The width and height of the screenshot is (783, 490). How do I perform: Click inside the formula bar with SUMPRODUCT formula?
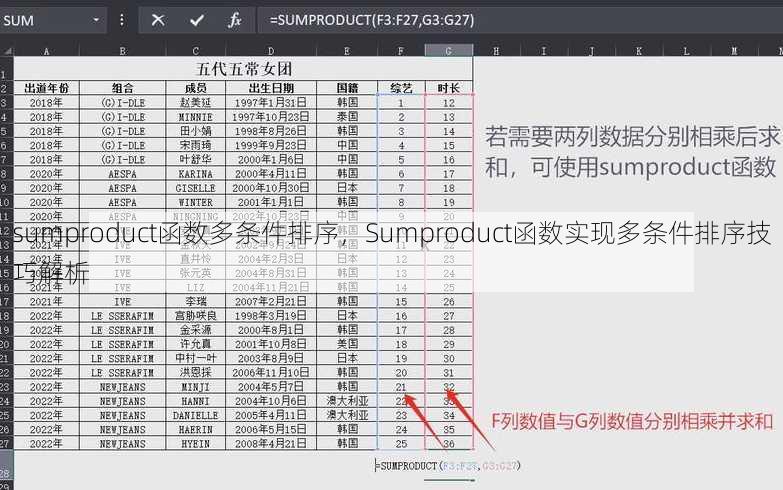coord(519,20)
